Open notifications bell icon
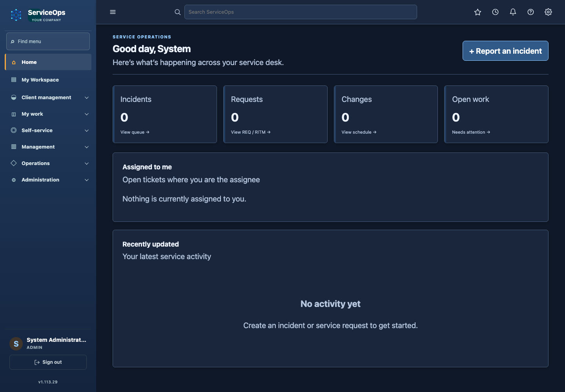The width and height of the screenshot is (565, 392). [513, 12]
